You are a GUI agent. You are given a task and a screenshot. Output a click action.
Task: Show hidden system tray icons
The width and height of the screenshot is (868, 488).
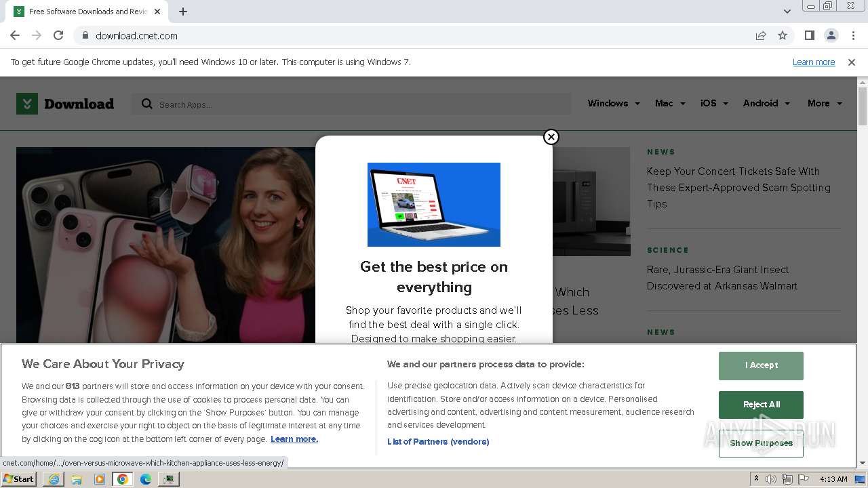757,479
